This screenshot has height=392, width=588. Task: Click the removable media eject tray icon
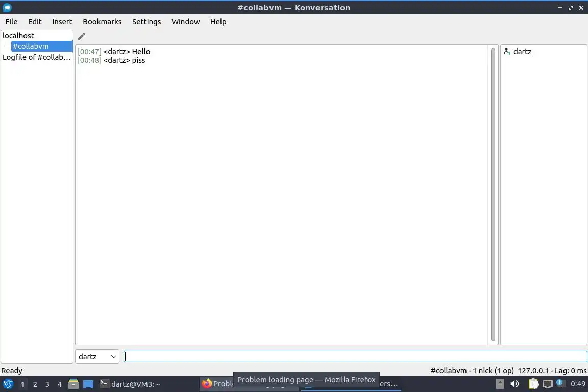point(500,384)
